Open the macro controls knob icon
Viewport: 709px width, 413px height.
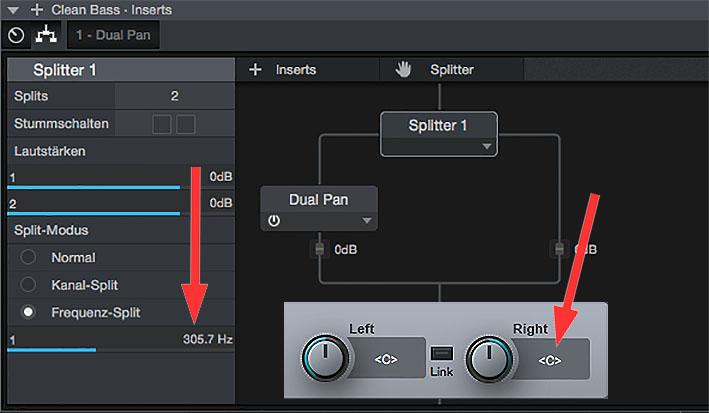[15, 35]
